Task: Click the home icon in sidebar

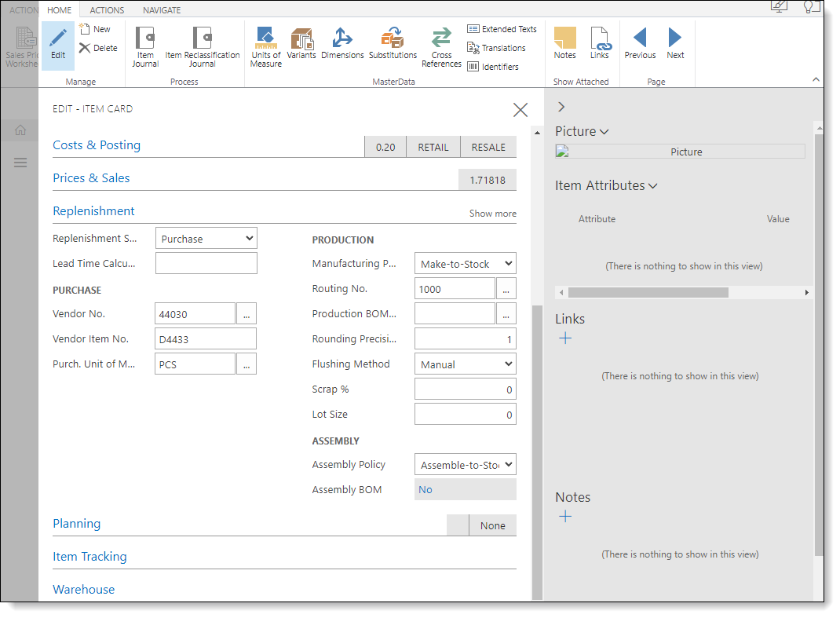Action: click(20, 130)
